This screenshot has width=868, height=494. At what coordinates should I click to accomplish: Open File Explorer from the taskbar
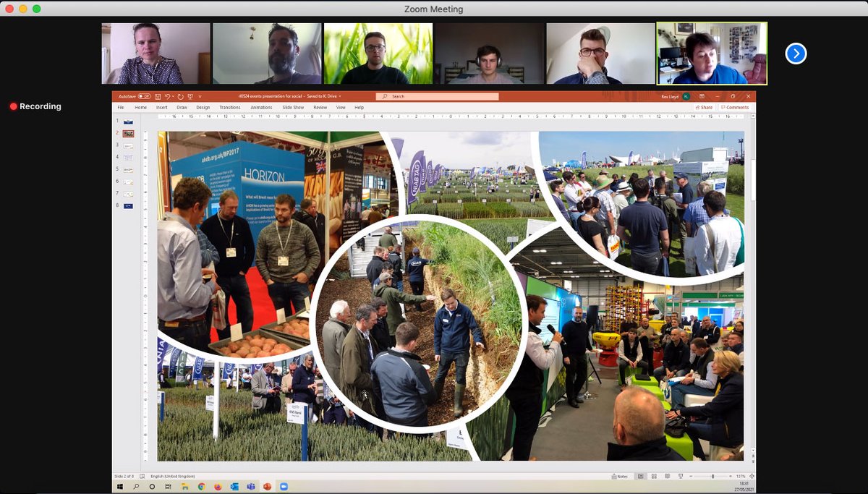(x=185, y=487)
